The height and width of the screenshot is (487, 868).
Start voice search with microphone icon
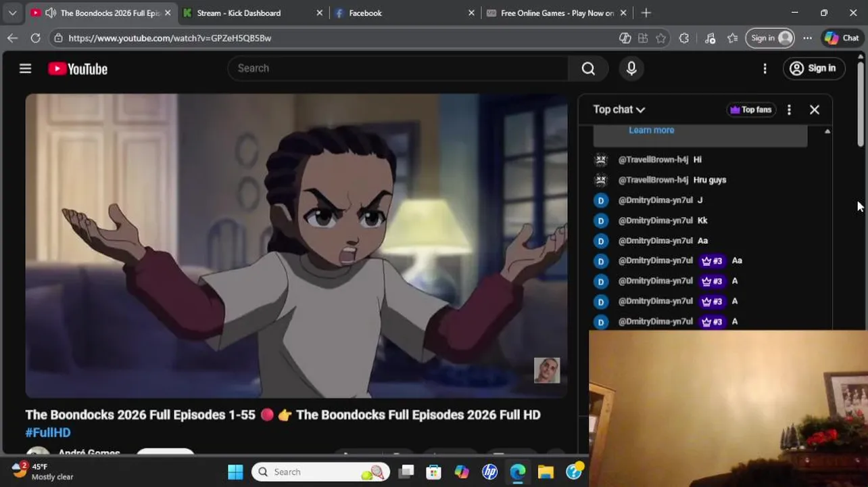[631, 68]
